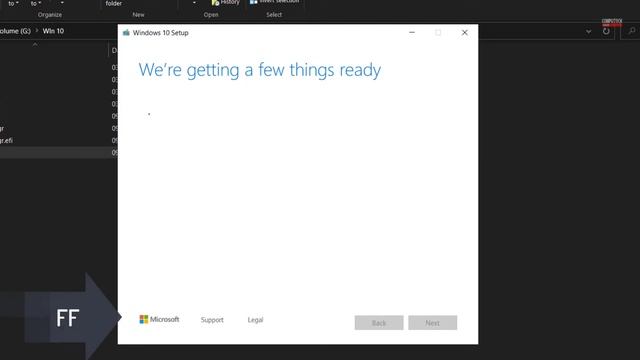Open the Move to dropdown in Organize group

pos(13,3)
